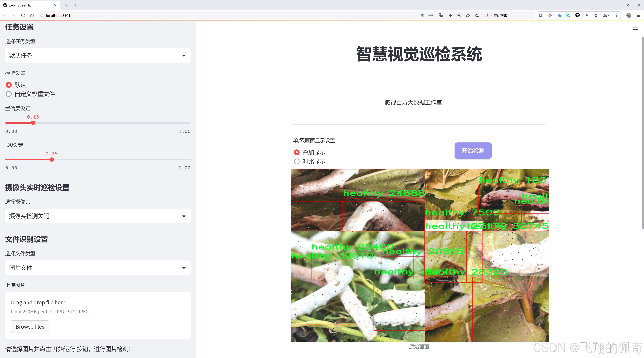The image size is (644, 358).
Task: Open the 默认任务 task type dropdown
Action: click(98, 55)
